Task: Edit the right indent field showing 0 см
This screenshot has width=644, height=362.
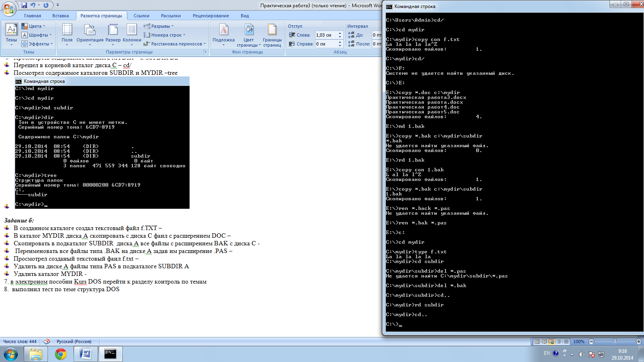Action: pyautogui.click(x=326, y=44)
